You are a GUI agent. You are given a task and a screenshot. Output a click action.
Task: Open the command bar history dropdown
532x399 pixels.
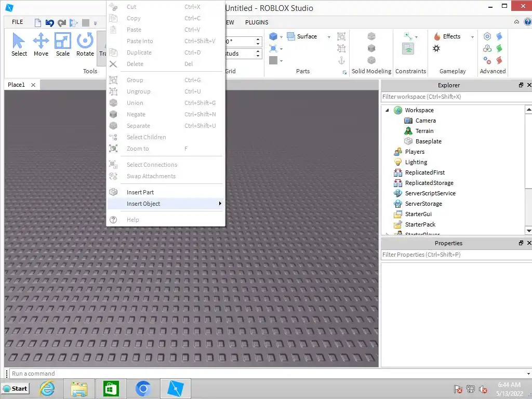528,374
